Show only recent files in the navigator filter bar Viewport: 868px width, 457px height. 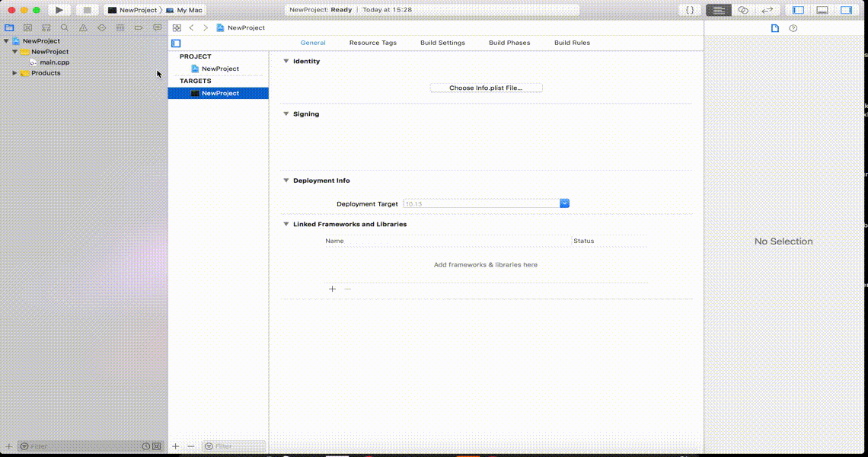(x=145, y=446)
